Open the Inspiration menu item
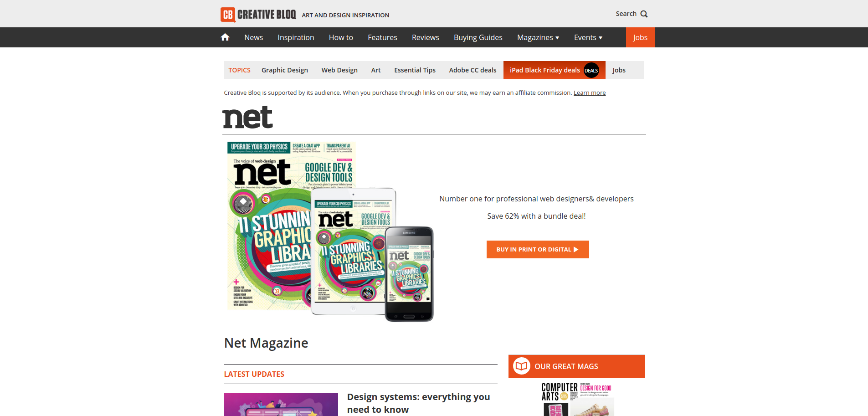This screenshot has height=416, width=868. pos(296,37)
